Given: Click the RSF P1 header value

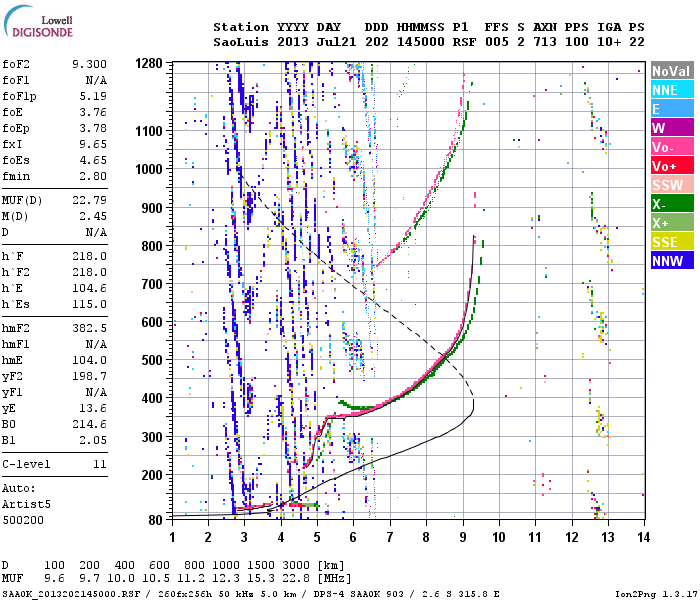Looking at the screenshot, I should point(464,42).
